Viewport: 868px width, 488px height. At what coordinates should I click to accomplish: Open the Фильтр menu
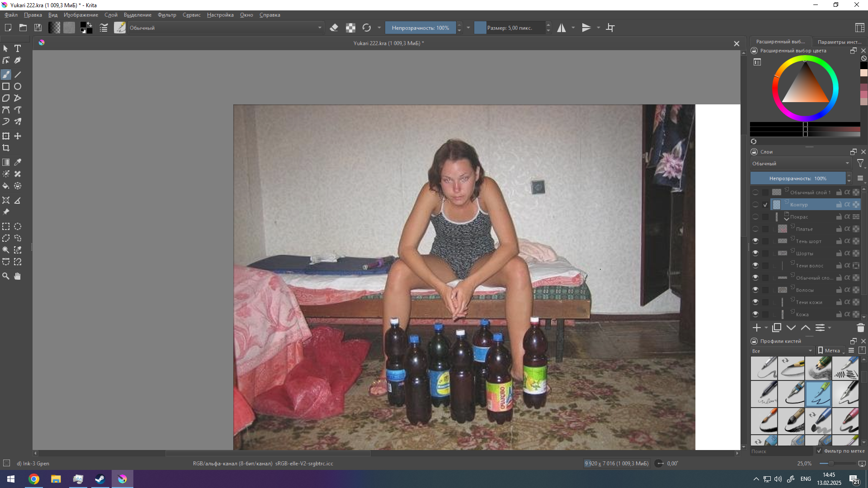(x=167, y=15)
